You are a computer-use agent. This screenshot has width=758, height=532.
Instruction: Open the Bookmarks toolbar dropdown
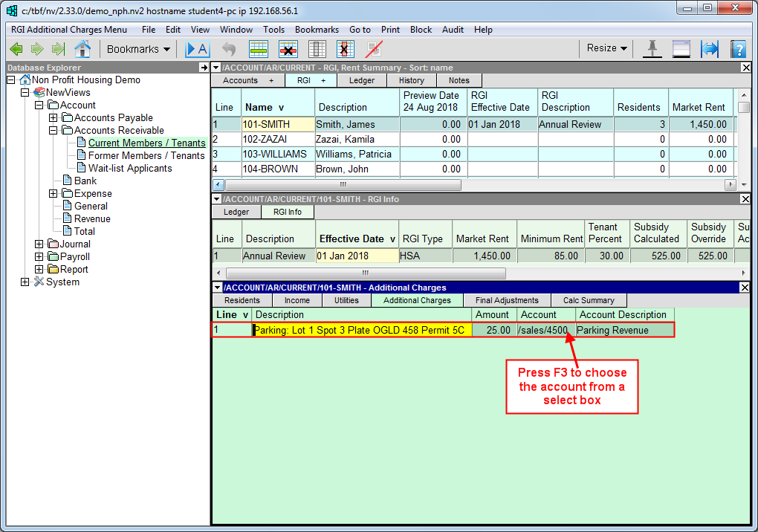(x=138, y=49)
